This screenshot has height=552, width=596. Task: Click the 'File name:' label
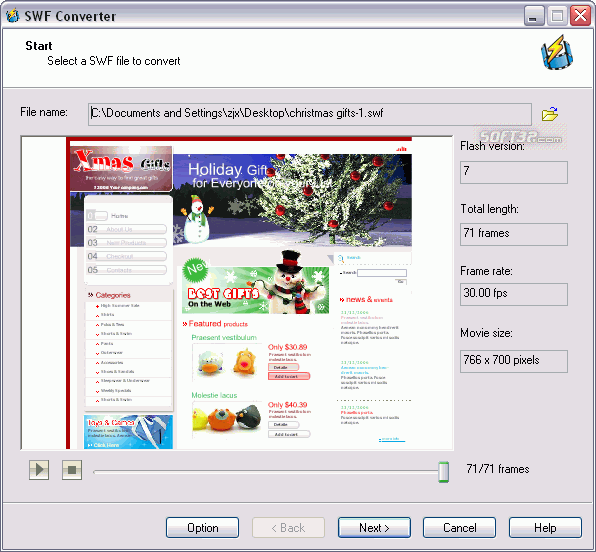pyautogui.click(x=44, y=112)
